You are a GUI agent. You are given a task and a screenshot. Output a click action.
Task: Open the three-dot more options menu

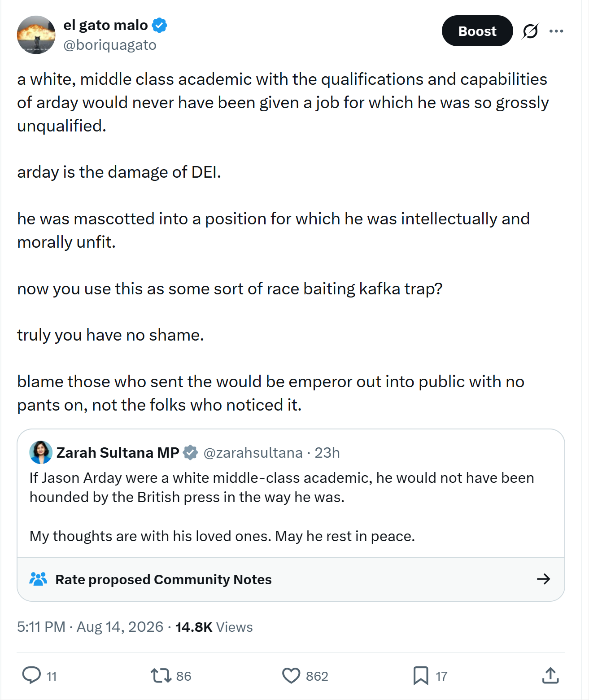(556, 31)
